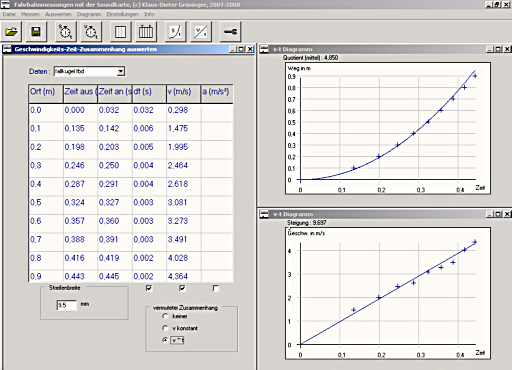This screenshot has width=512, height=370.
Task: Click the 'dt (s)' column header
Action: (149, 94)
